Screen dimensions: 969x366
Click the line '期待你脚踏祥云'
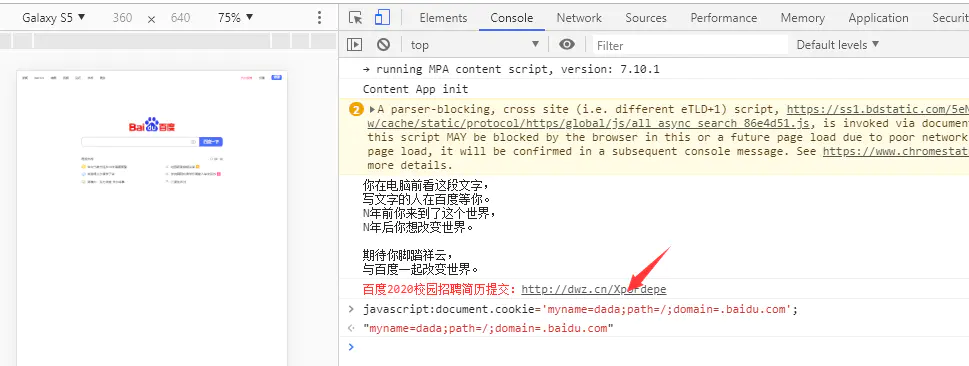[407, 255]
